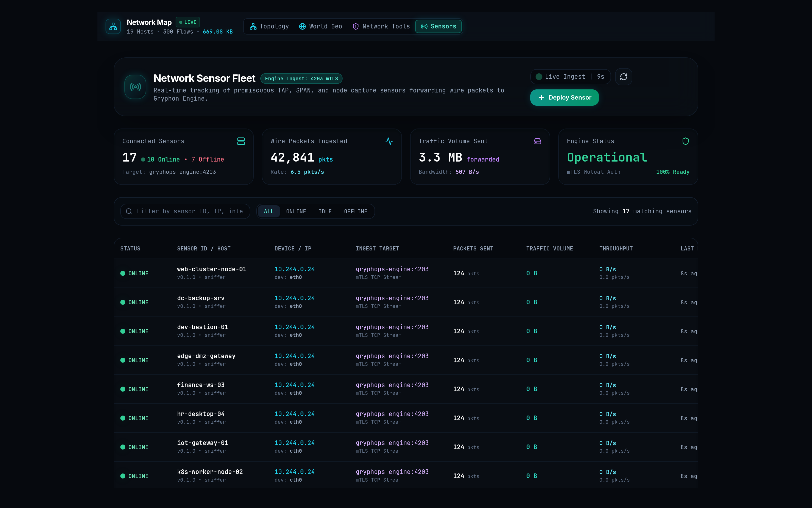This screenshot has width=812, height=508.
Task: Click the refresh icon beside Live Ingest
Action: pyautogui.click(x=623, y=77)
